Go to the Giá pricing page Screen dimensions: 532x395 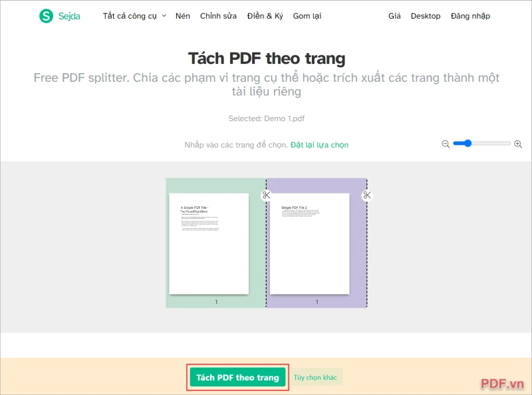point(394,16)
